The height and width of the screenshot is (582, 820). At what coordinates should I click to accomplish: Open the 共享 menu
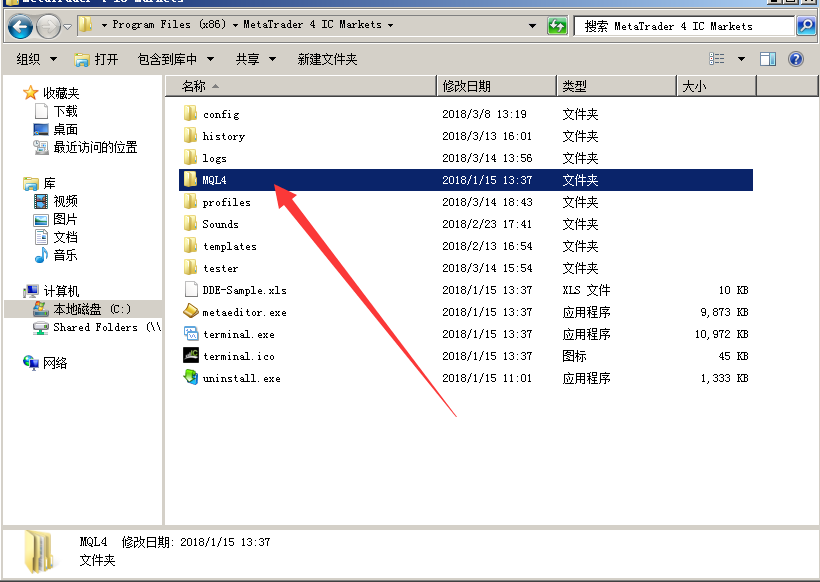pyautogui.click(x=256, y=59)
